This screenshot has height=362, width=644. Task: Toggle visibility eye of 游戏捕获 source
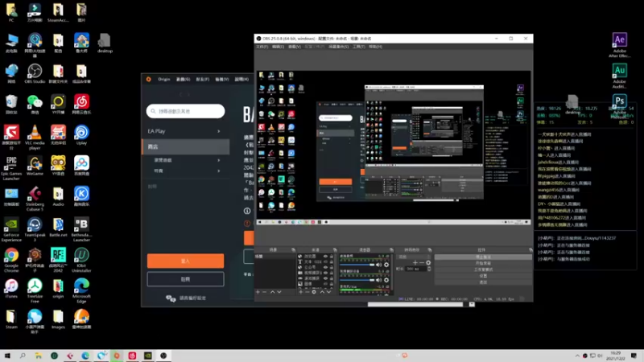pyautogui.click(x=325, y=278)
